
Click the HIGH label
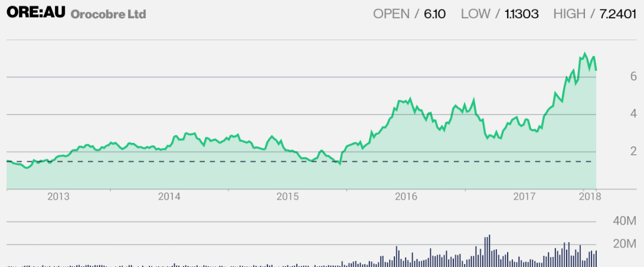(569, 14)
